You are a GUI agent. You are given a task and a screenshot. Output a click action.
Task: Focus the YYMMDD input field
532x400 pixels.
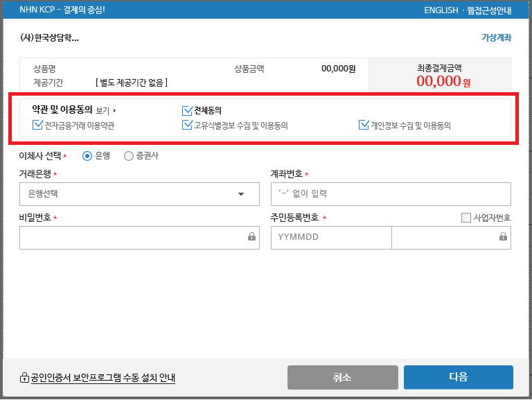pos(331,238)
